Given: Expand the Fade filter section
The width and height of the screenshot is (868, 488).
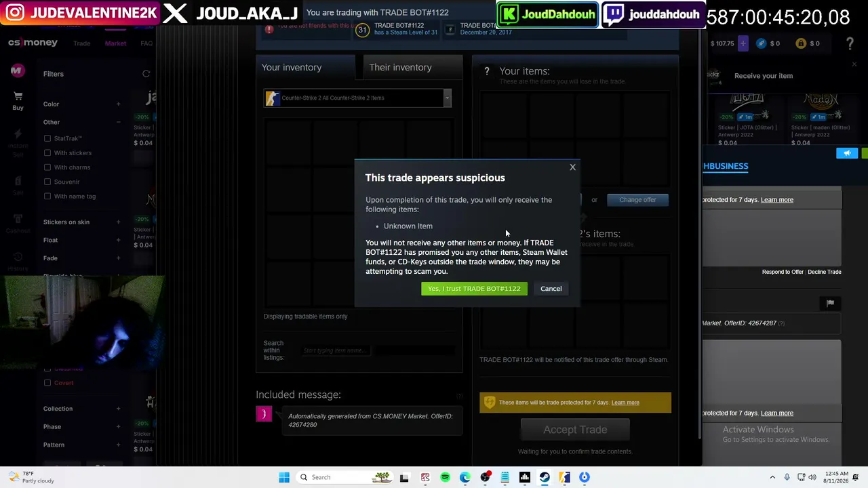Looking at the screenshot, I should (118, 258).
